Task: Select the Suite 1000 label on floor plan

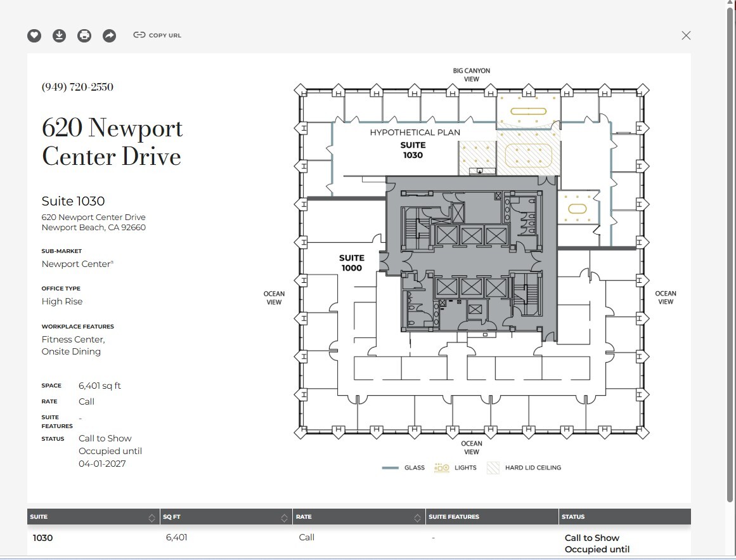Action: pos(352,263)
